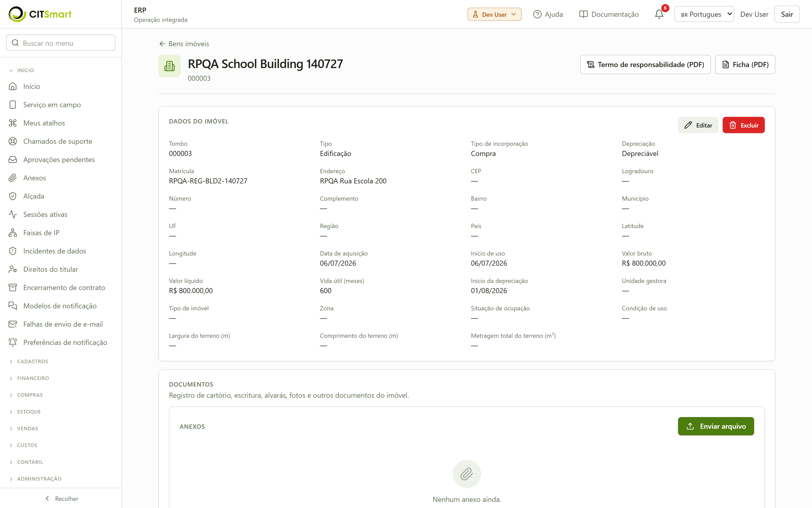Click the Serviço em campo phone icon

click(x=13, y=104)
